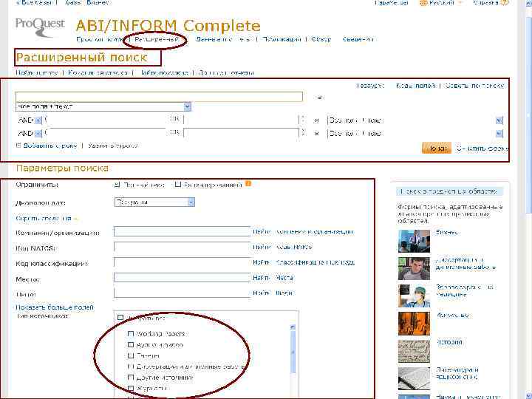Viewport: 532px width, 399px height.
Task: Switch to Расширенный search tab
Action: pyautogui.click(x=157, y=39)
